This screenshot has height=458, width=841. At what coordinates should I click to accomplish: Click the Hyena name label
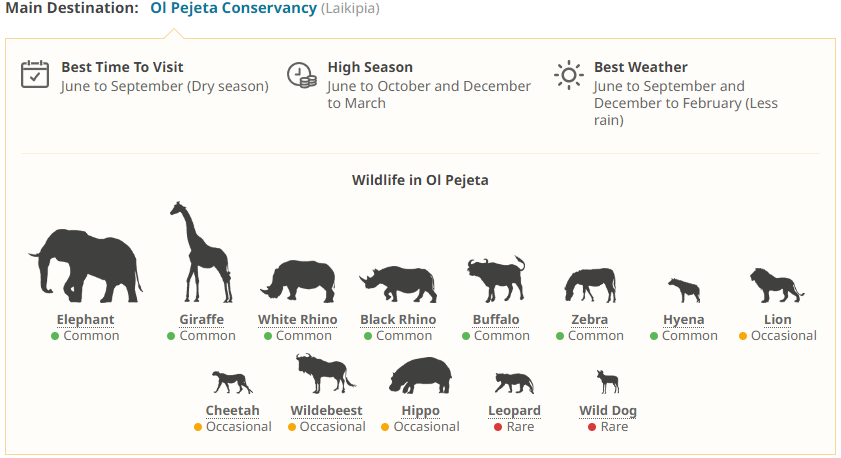[x=683, y=320]
